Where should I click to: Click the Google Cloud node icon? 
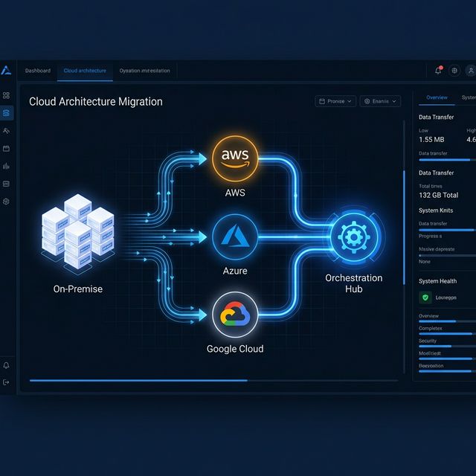point(235,315)
